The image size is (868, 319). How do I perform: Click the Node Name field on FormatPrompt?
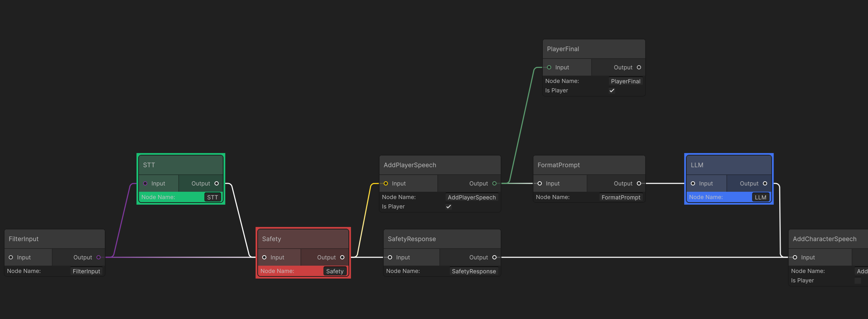(620, 197)
